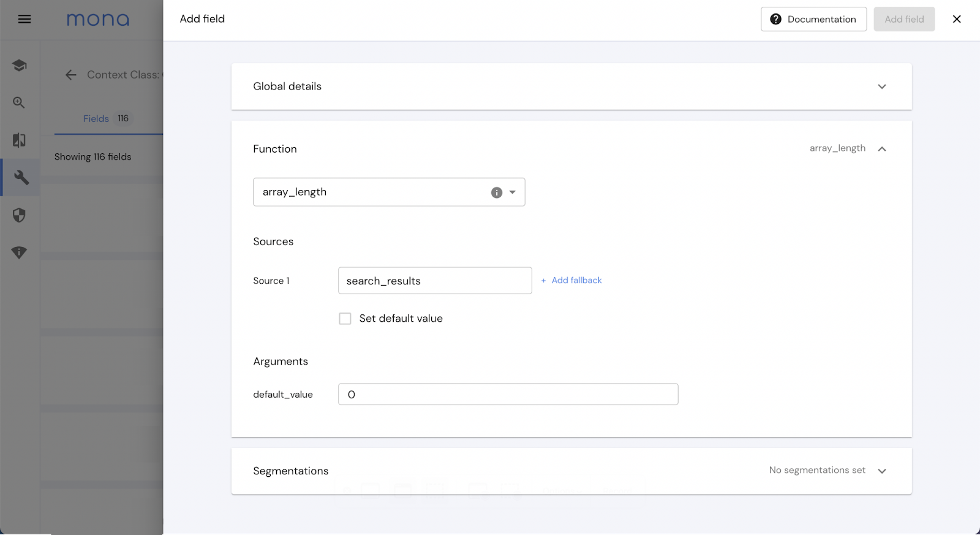Click the Sources heading
The image size is (980, 535).
(x=273, y=241)
